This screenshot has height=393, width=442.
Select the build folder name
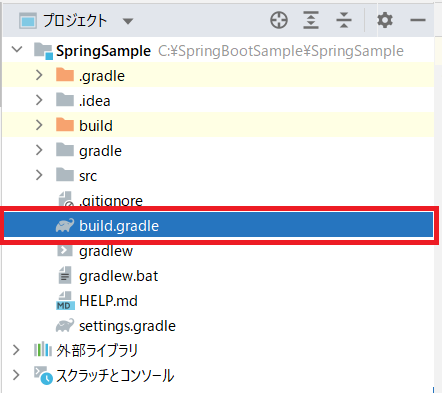pyautogui.click(x=96, y=126)
